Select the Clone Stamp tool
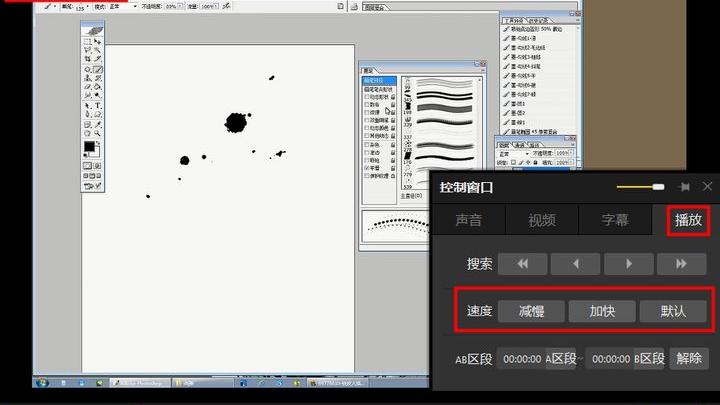This screenshot has width=720, height=405. tap(87, 78)
